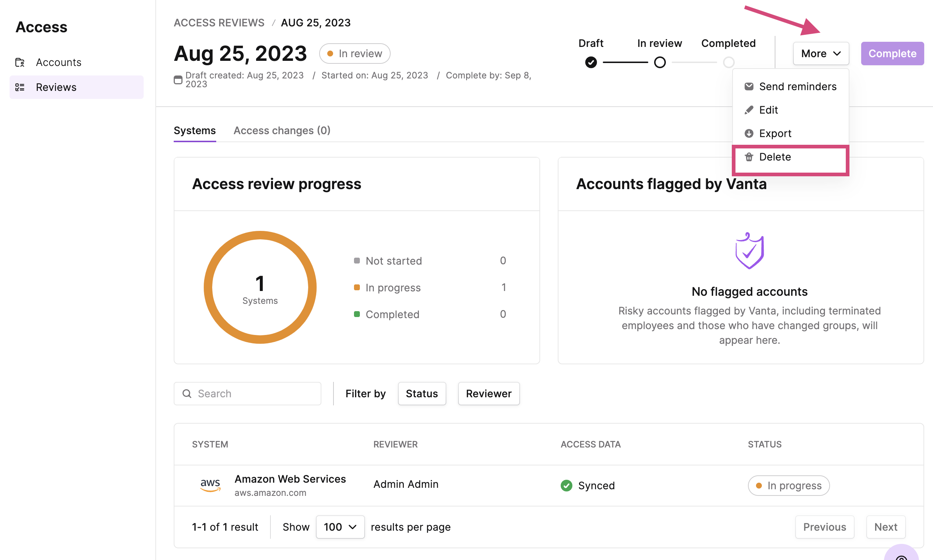This screenshot has width=933, height=560.
Task: Click the aws.amazon.com domain text
Action: [x=270, y=493]
